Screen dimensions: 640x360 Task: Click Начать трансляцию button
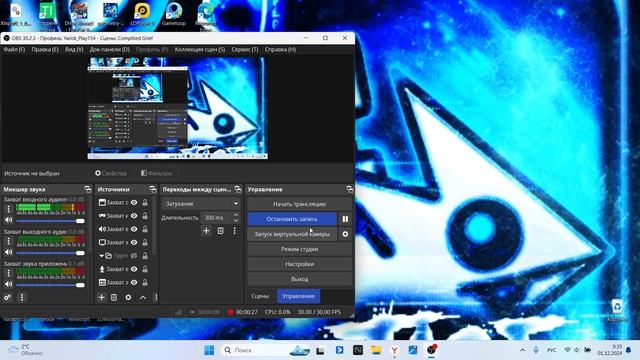tap(300, 204)
